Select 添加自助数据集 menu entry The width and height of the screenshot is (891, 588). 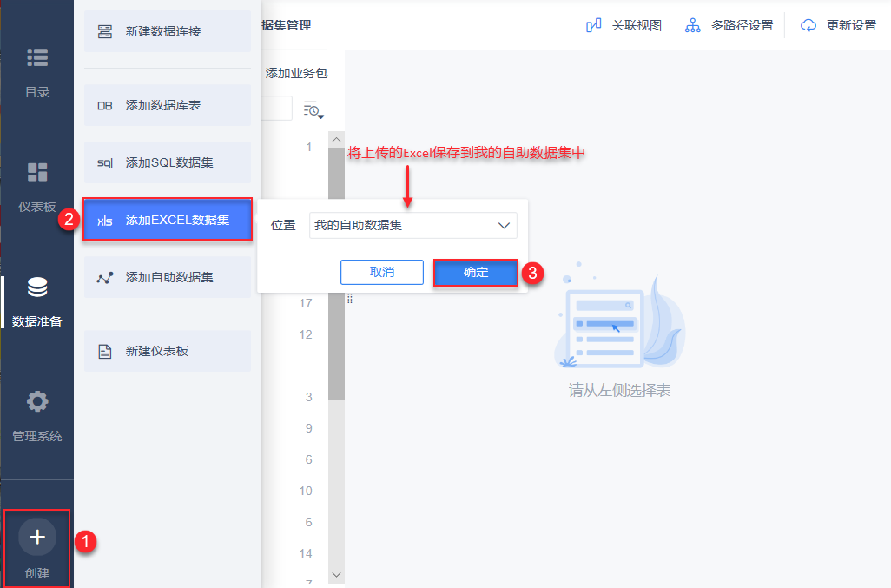[x=168, y=277]
